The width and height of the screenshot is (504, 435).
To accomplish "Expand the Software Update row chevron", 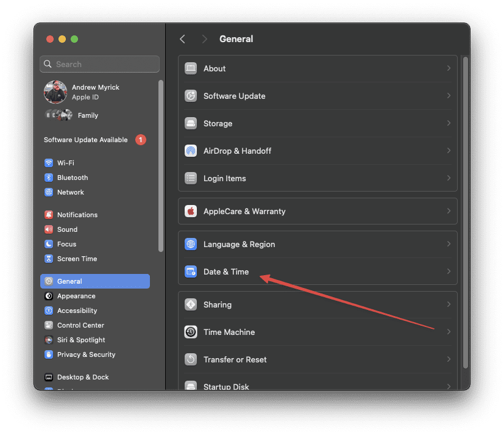I will (449, 96).
